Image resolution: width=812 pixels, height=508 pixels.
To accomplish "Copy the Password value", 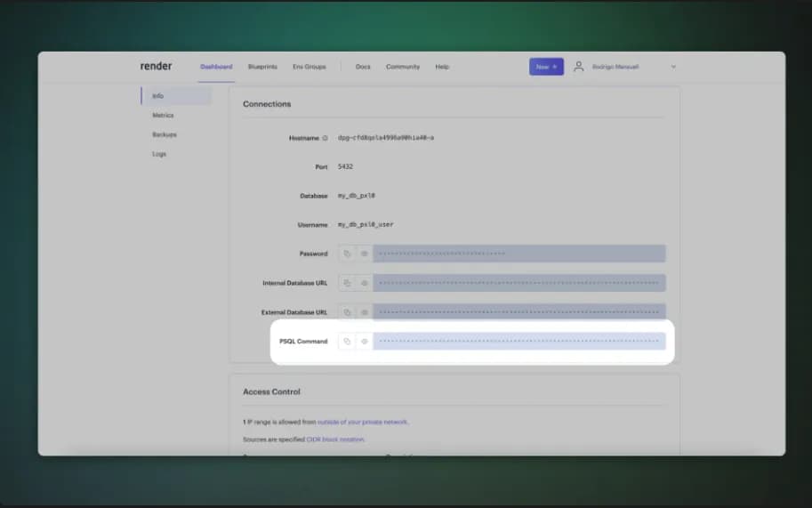I will (x=347, y=254).
